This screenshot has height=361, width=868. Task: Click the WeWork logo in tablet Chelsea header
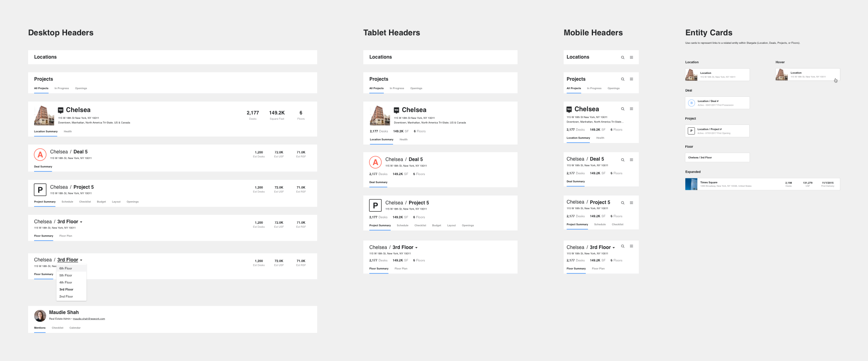pyautogui.click(x=396, y=110)
